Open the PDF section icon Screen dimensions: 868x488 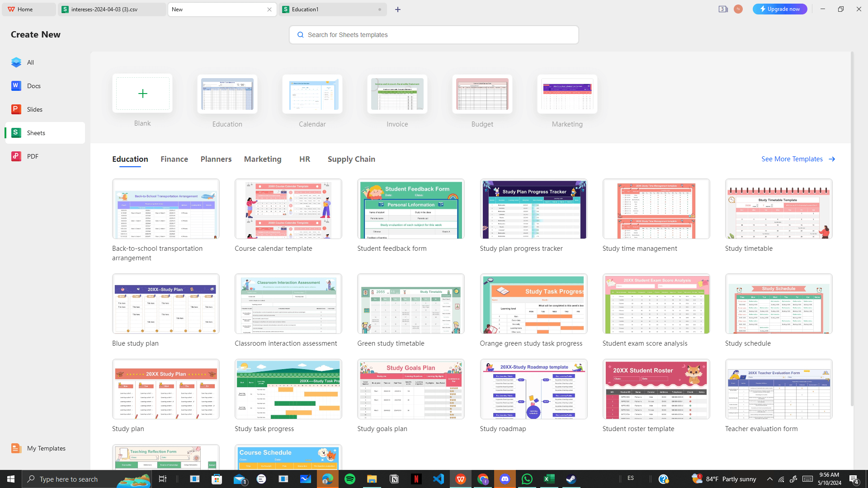point(16,156)
